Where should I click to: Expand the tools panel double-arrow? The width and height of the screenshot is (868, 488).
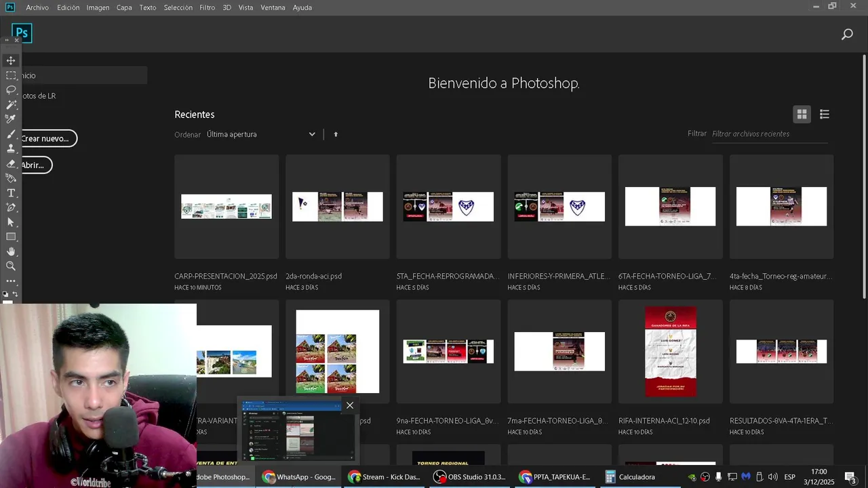point(7,40)
